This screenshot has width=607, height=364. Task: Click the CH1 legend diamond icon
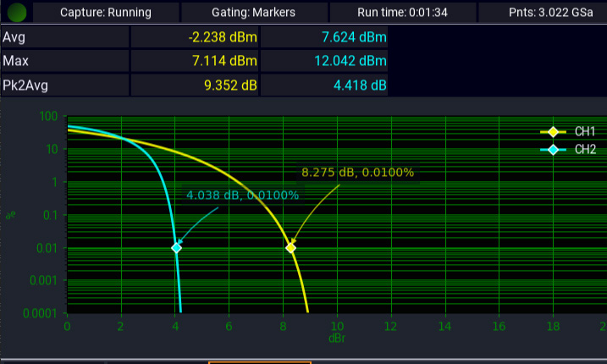[x=553, y=132]
